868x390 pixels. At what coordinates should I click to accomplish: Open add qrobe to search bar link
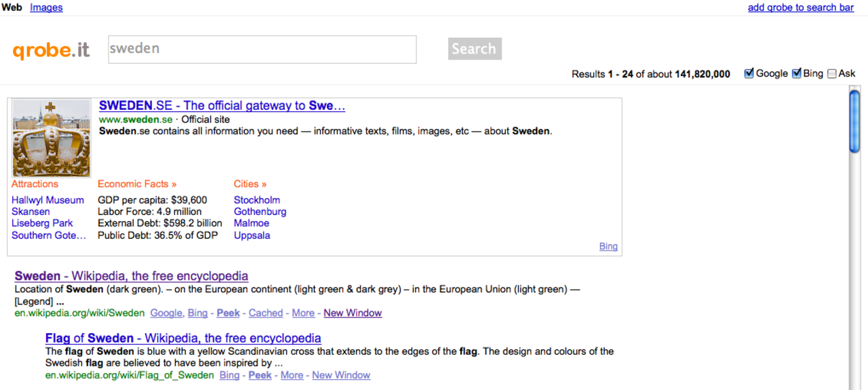click(x=801, y=7)
